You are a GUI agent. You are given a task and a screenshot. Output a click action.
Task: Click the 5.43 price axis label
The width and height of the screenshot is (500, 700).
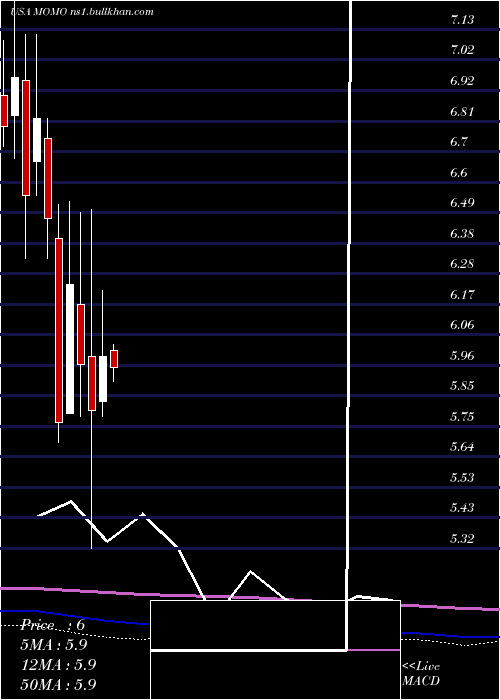tap(462, 508)
